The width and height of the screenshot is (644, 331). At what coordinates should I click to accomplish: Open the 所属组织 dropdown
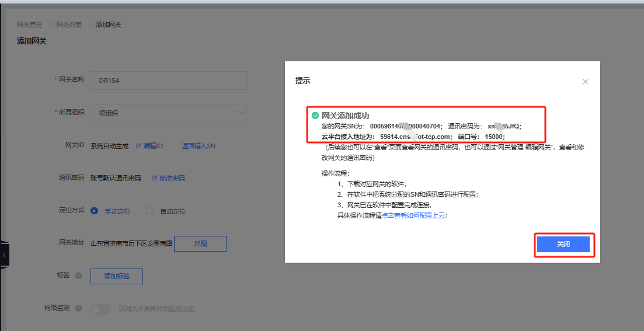[169, 113]
